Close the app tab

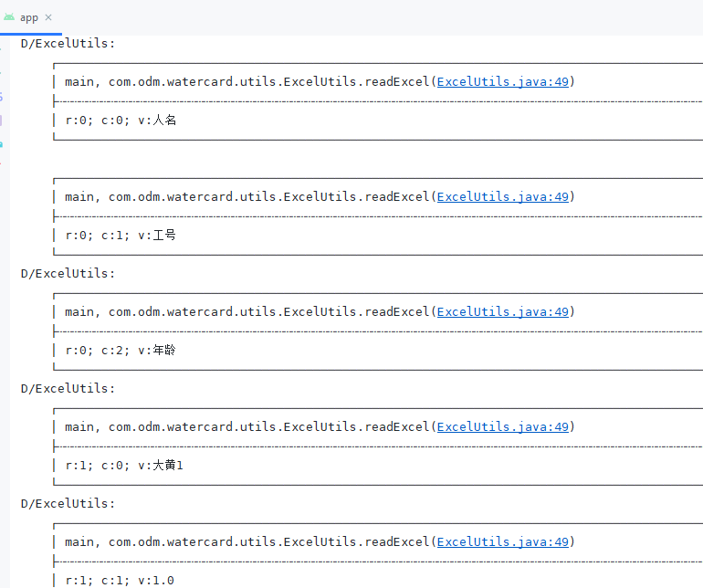coord(48,17)
